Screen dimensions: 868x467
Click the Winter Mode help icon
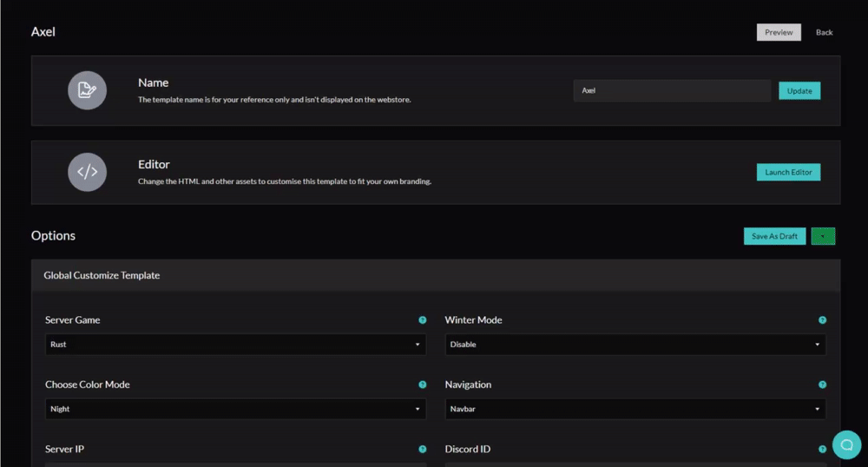[822, 320]
